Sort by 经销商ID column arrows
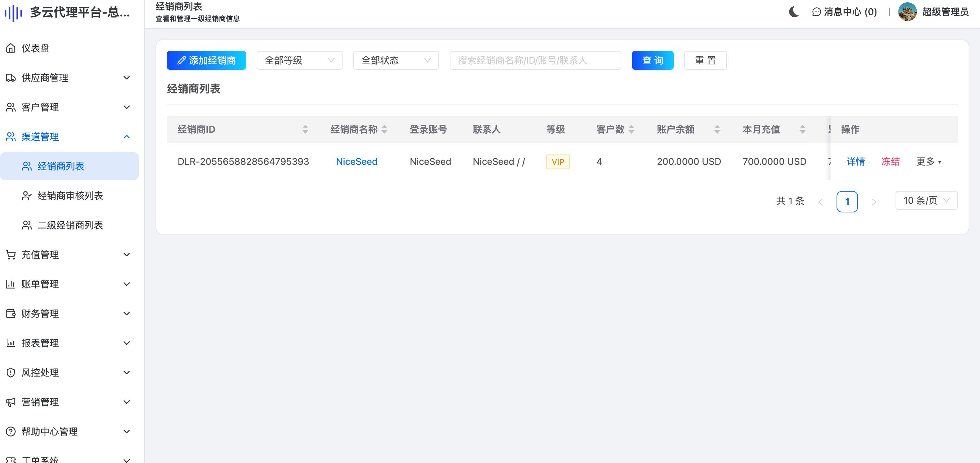This screenshot has width=980, height=463. click(x=305, y=130)
